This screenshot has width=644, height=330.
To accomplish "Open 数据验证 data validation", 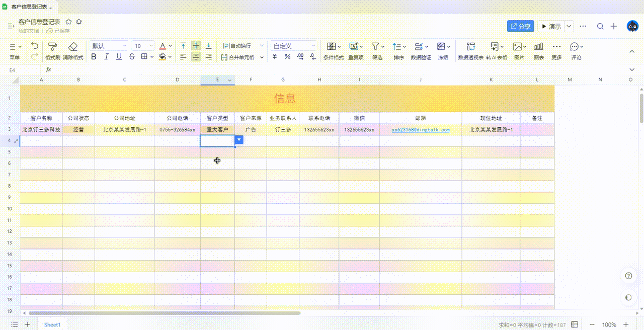I will click(x=421, y=51).
